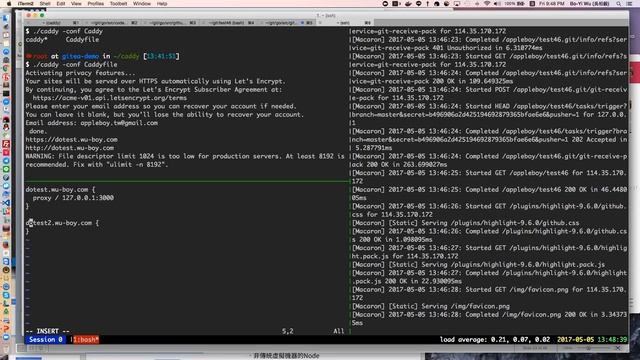Viewport: 640px width, 360px height.
Task: Click the http://dotest.wu-boy.com URL
Action: [x=70, y=148]
